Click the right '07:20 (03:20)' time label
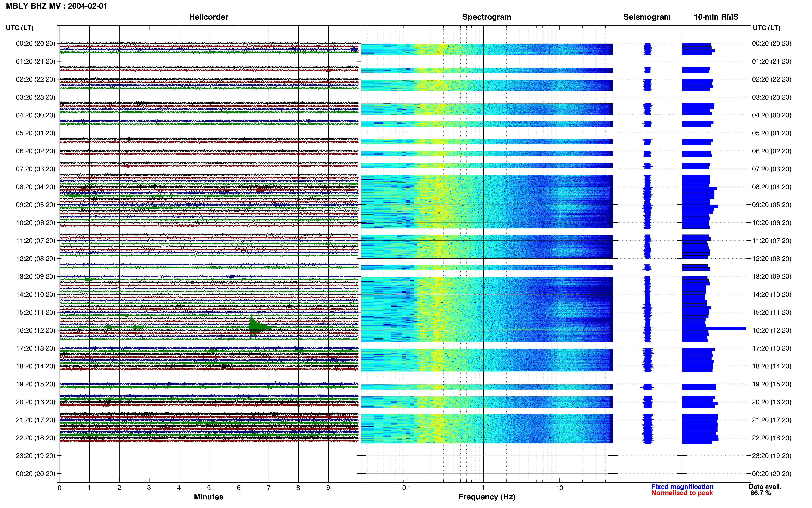 772,169
